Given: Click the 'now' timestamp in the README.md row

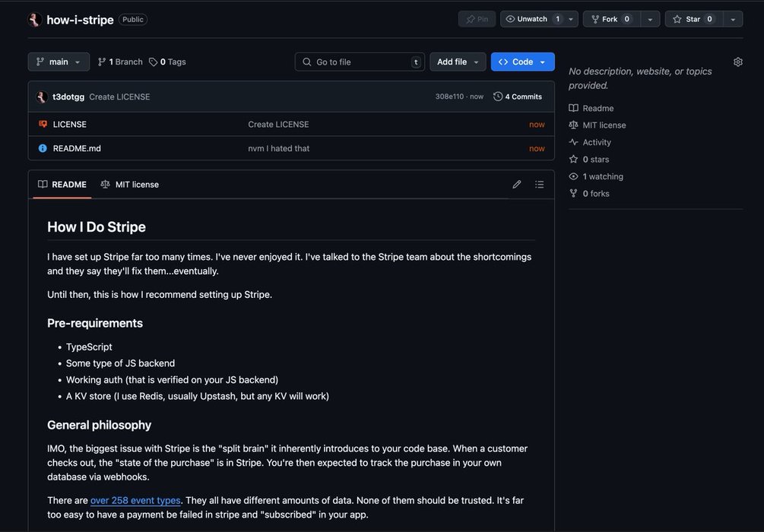Looking at the screenshot, I should (x=537, y=148).
